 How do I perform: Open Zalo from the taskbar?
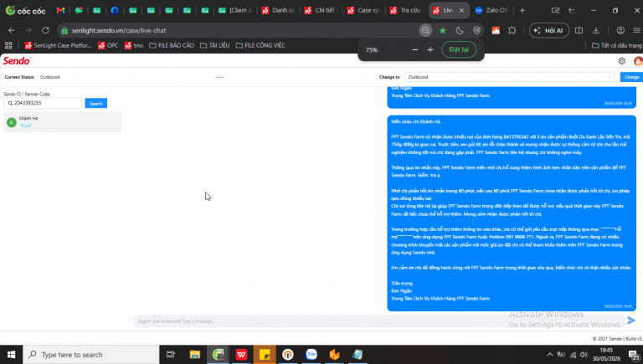(x=311, y=355)
